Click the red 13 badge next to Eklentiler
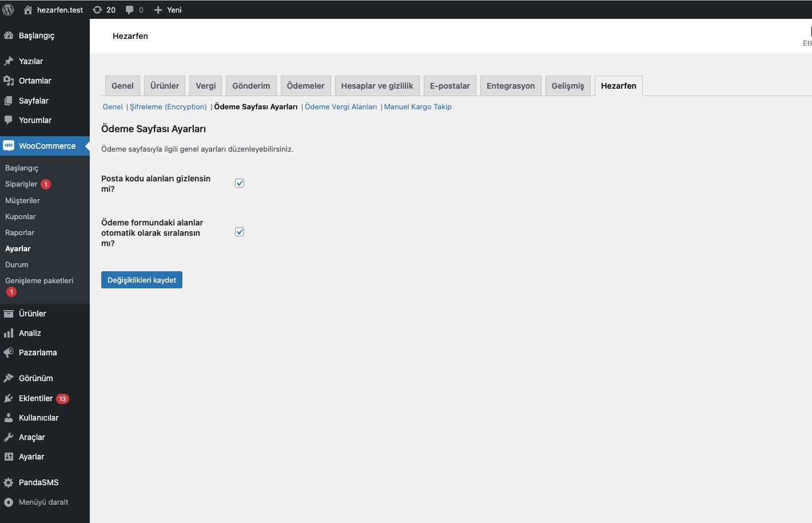 coord(62,399)
